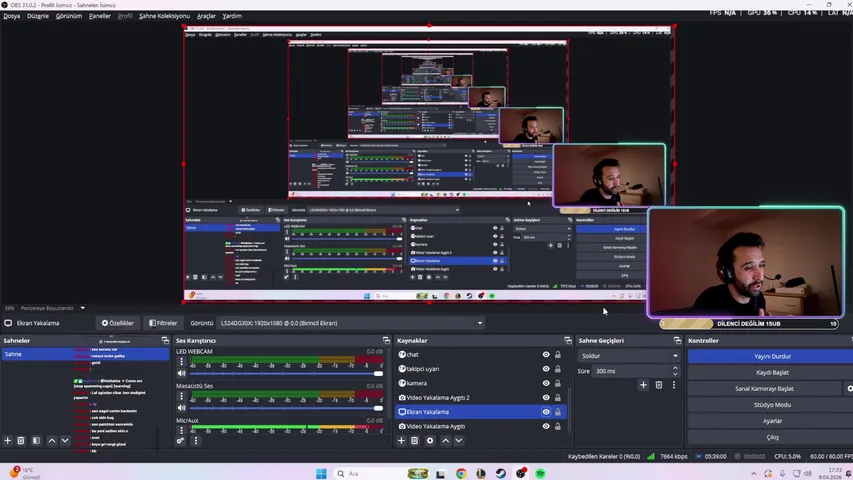Open Ayarlar settings
Viewport: 853px width, 480px height.
pos(772,421)
